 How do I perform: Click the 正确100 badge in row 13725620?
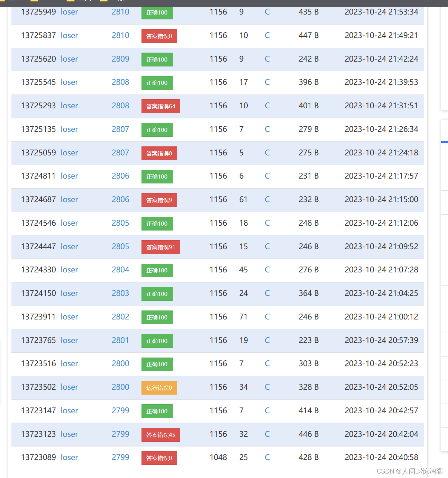[157, 60]
